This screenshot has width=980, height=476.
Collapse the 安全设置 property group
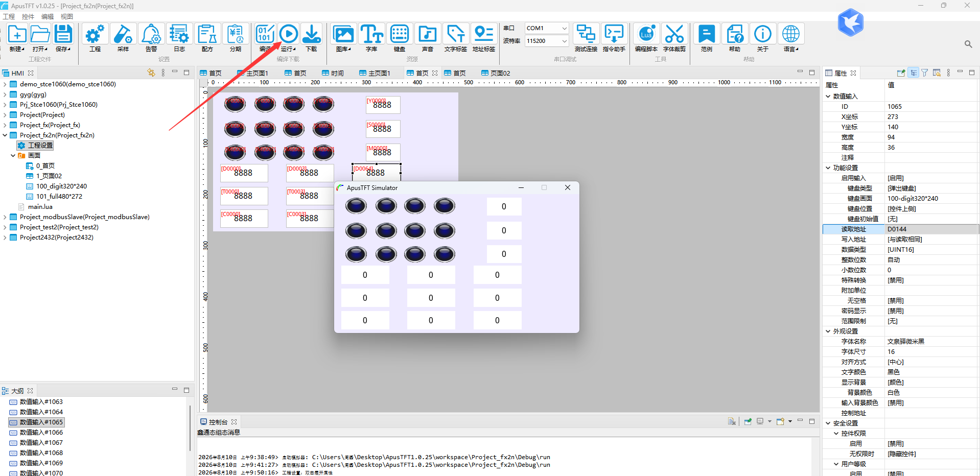[828, 423]
